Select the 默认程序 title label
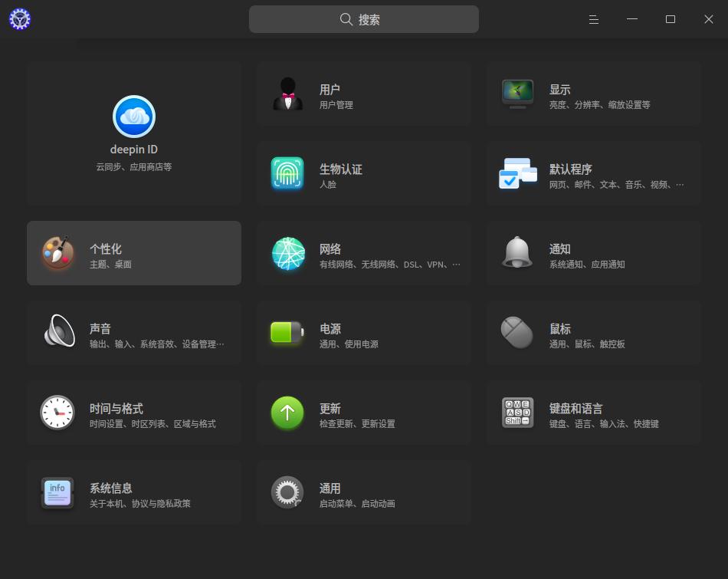This screenshot has width=728, height=579. 571,169
